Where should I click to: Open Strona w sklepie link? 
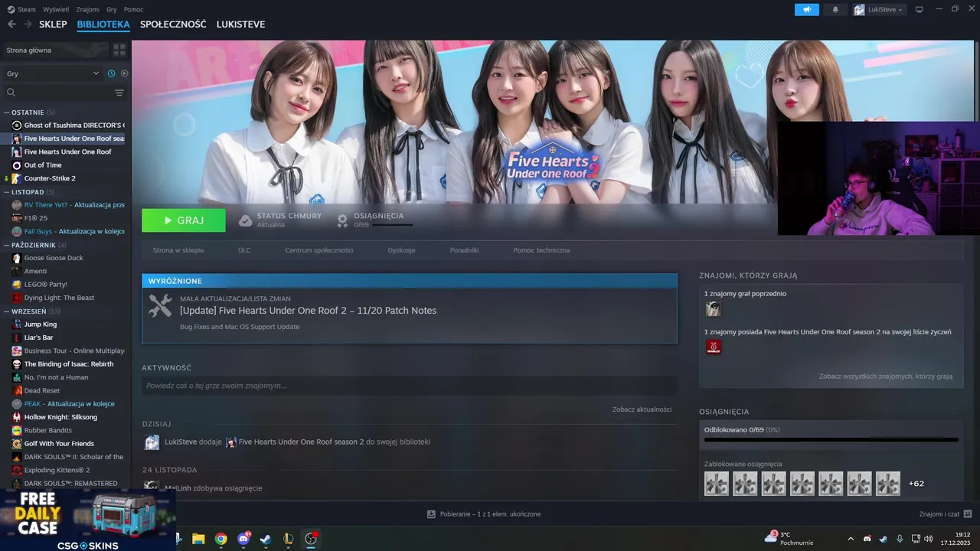[178, 250]
